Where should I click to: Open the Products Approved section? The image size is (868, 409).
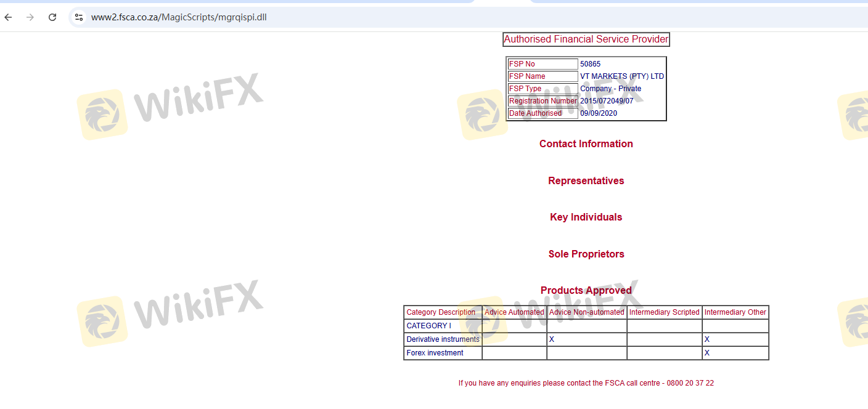(586, 290)
